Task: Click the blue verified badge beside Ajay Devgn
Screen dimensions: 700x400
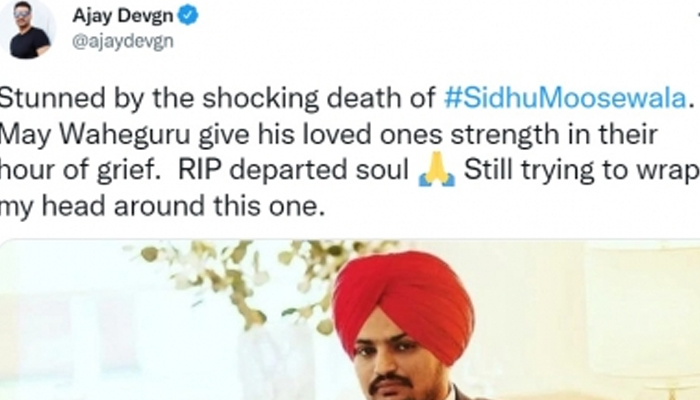Action: pyautogui.click(x=188, y=16)
